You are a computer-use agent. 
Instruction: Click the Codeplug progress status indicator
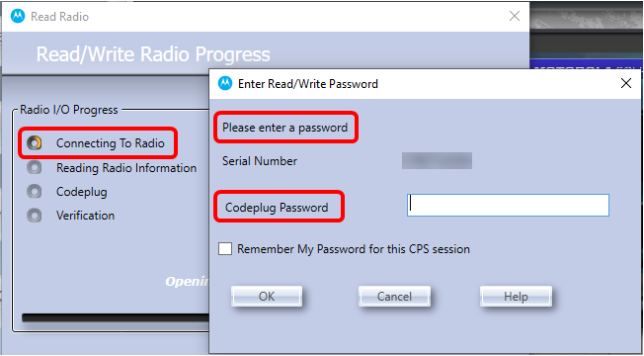tap(35, 192)
